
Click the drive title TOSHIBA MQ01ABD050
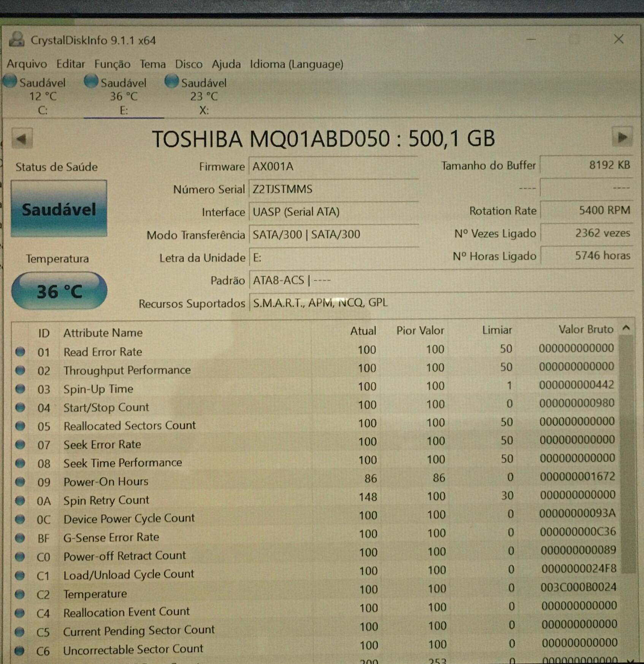324,139
